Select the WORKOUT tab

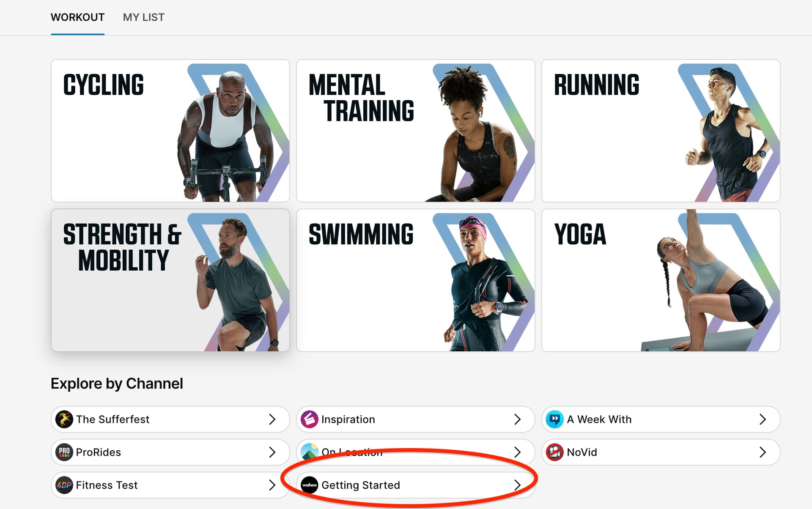point(77,17)
